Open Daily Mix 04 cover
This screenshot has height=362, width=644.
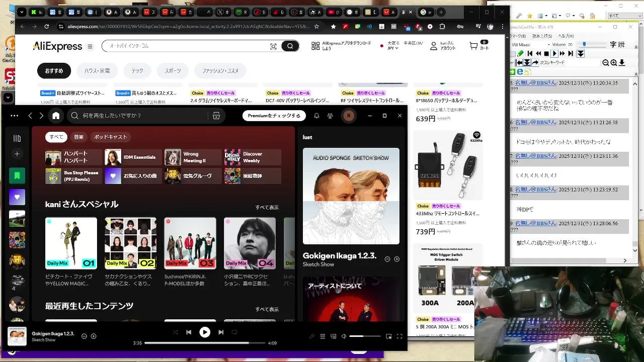click(250, 243)
